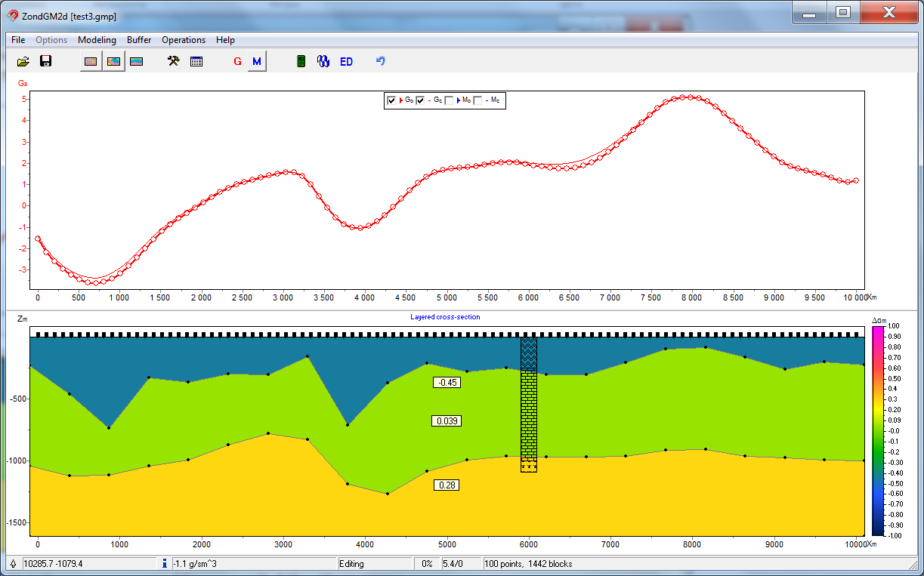
Task: Select the layered section mode icon
Action: point(136,61)
